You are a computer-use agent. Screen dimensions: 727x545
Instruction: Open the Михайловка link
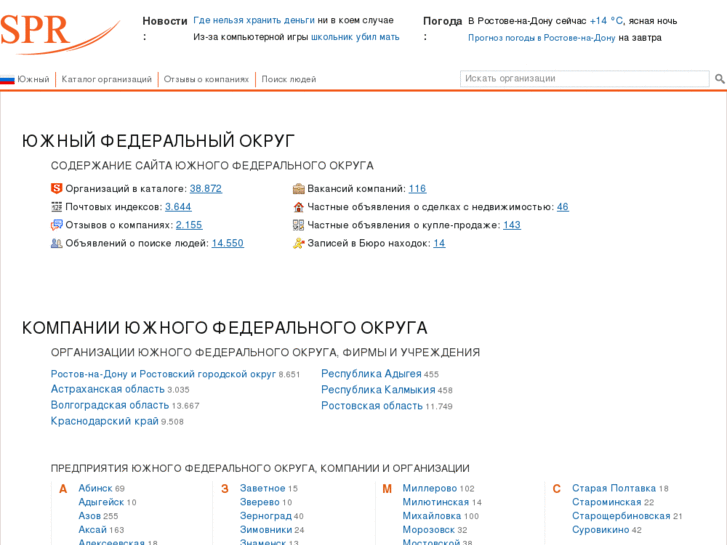pyautogui.click(x=432, y=516)
